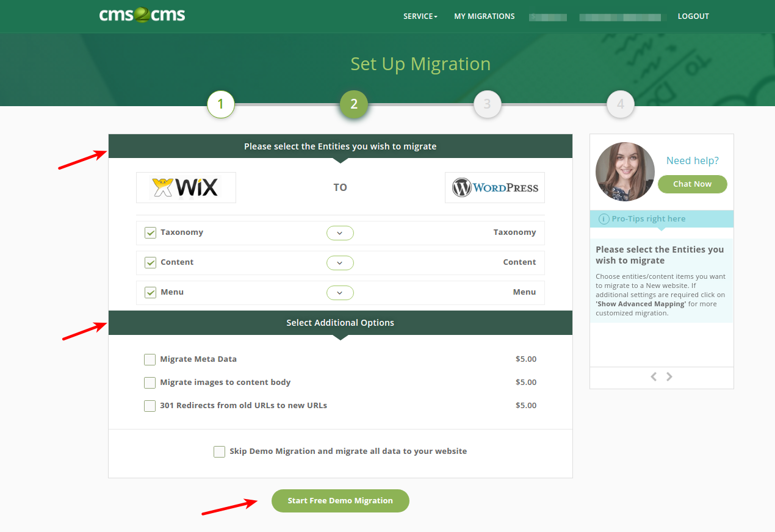Click the Select Additional Options header
Screen dimensions: 775x532
point(341,323)
